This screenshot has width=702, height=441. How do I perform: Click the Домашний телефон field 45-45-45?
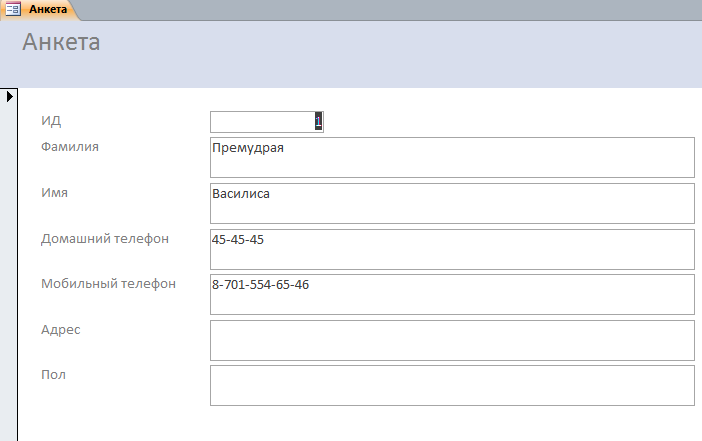point(452,249)
